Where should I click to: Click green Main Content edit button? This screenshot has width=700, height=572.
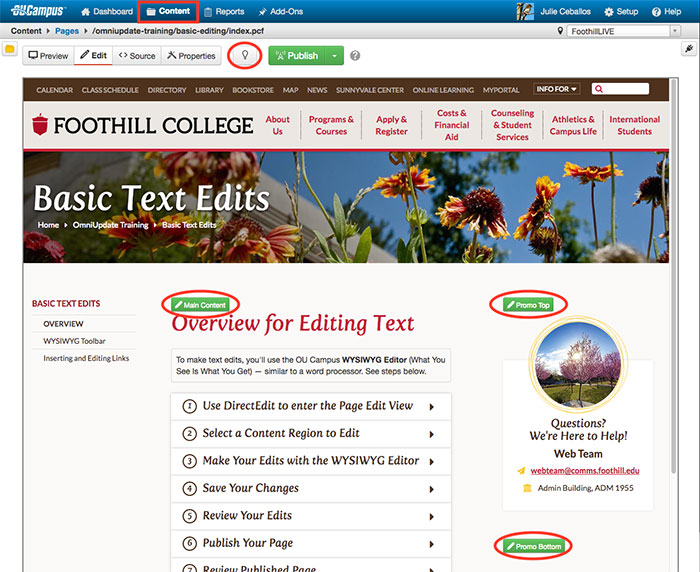[200, 305]
